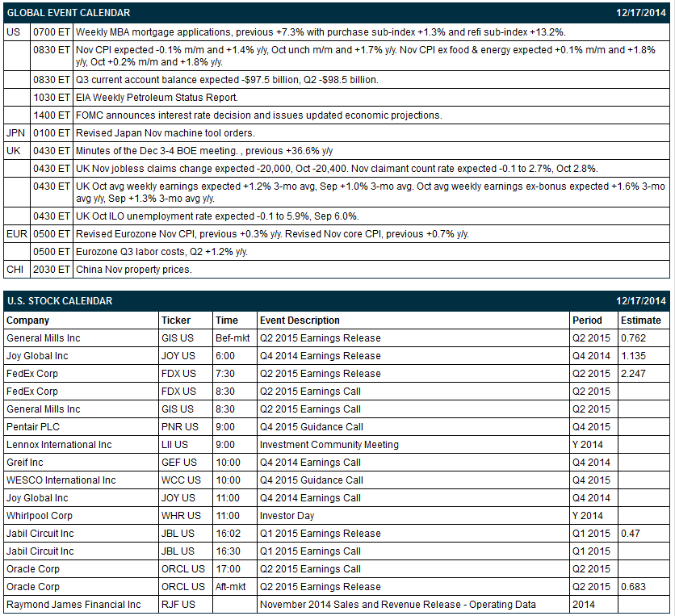Click the PNR US ticker
Viewport: 675px width, 616px height.
point(180,427)
